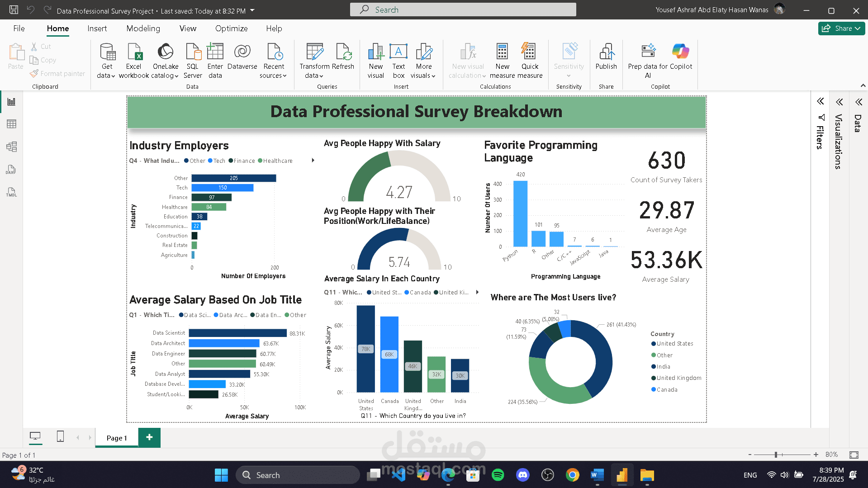Connect to SQL Server

(x=193, y=61)
